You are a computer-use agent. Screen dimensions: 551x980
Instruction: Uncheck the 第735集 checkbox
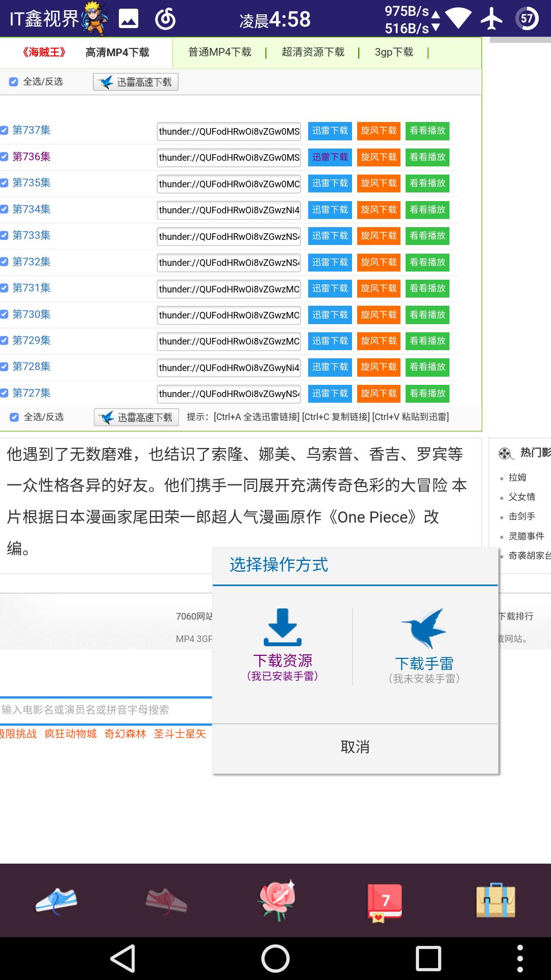[x=4, y=183]
